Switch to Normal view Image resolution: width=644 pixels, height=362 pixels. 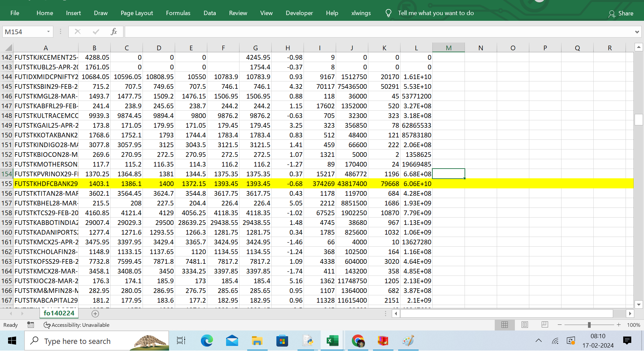(x=504, y=325)
